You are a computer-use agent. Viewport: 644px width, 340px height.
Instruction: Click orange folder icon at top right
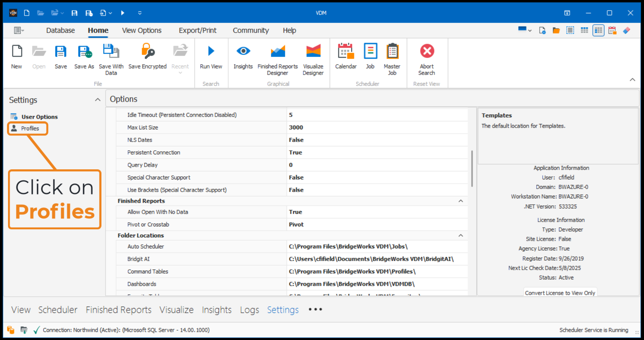click(556, 31)
